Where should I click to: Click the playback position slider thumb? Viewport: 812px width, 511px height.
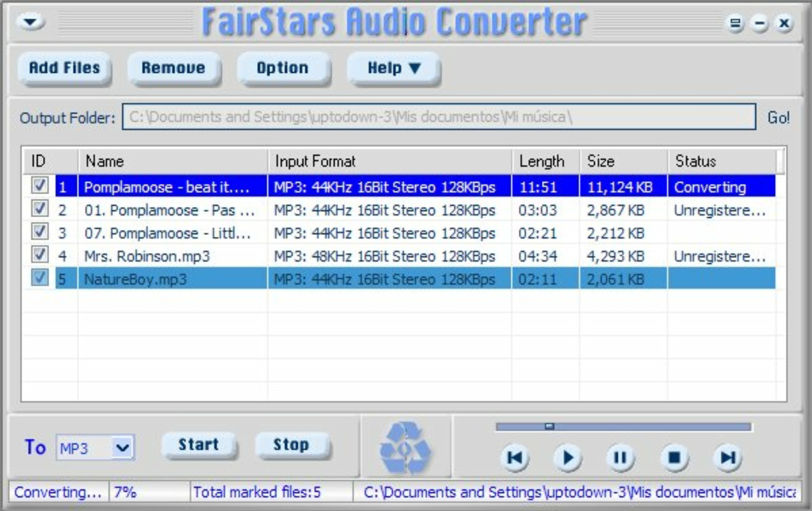[549, 426]
